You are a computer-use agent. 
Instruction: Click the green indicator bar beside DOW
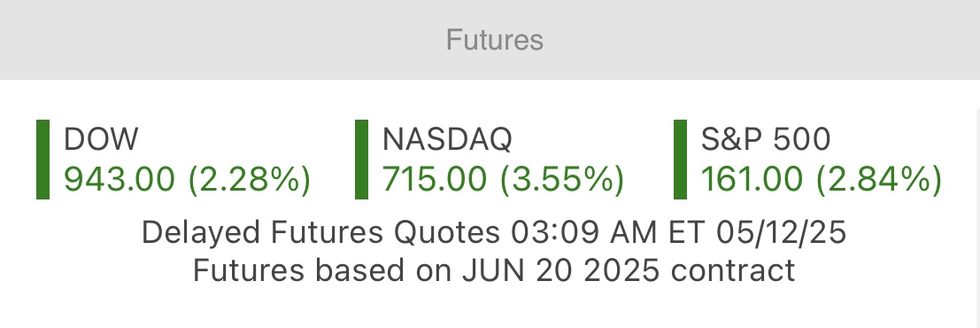coord(43,160)
